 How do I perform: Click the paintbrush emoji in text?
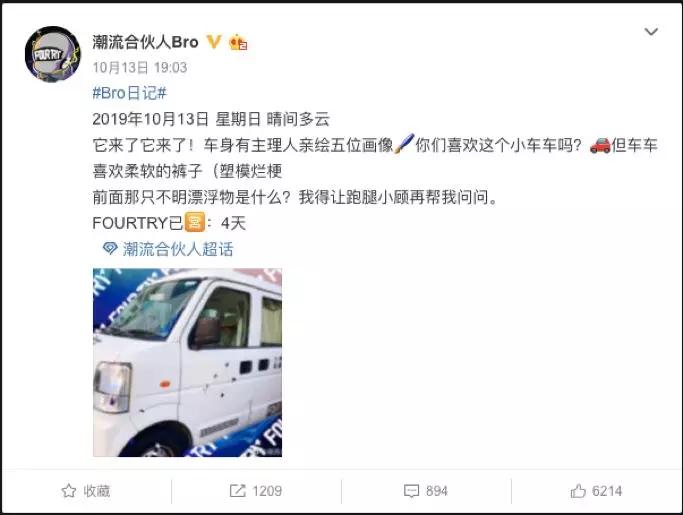tap(403, 144)
